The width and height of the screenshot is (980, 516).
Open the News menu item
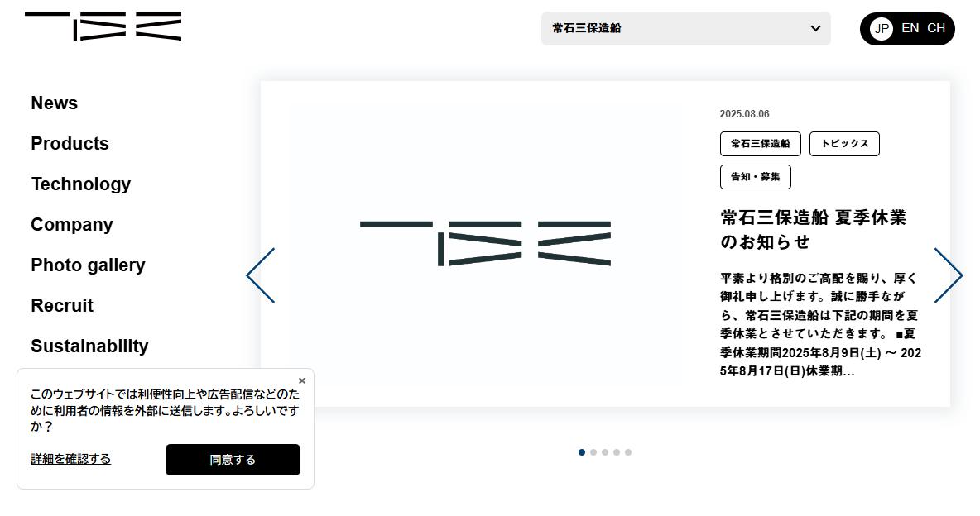pyautogui.click(x=55, y=103)
